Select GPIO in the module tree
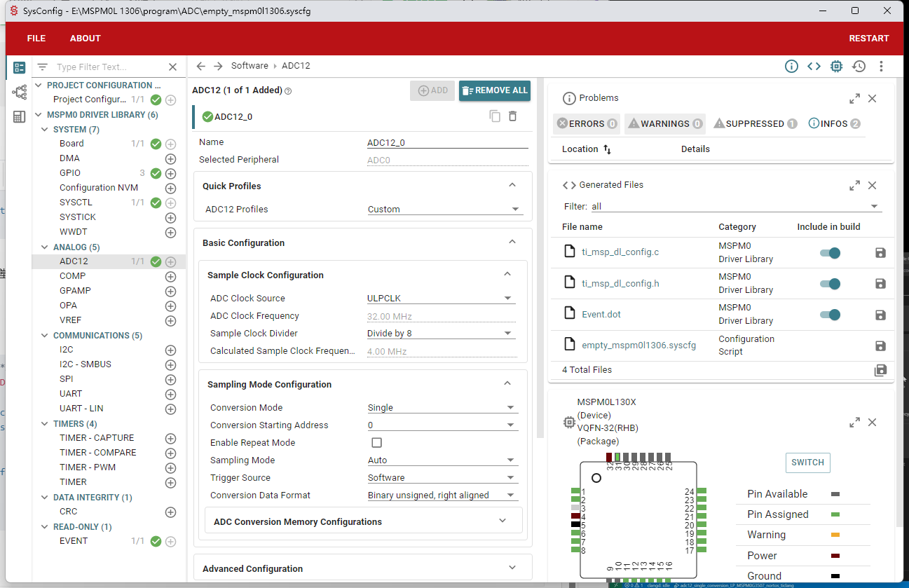 tap(70, 173)
